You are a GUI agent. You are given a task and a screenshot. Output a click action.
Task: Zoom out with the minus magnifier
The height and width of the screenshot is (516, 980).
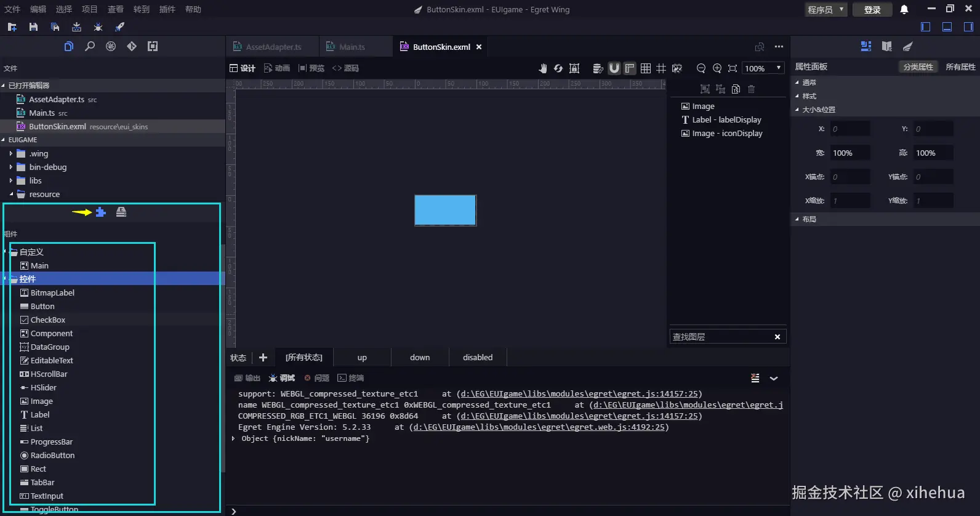[x=701, y=68]
